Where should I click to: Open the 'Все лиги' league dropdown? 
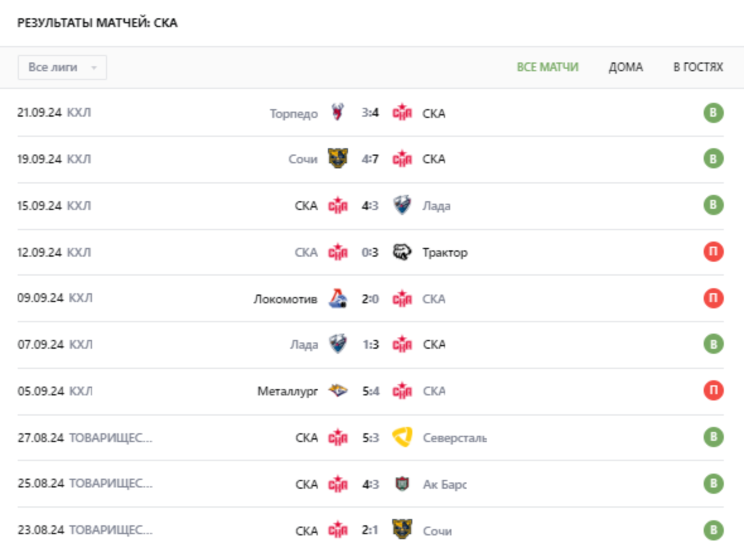62,67
